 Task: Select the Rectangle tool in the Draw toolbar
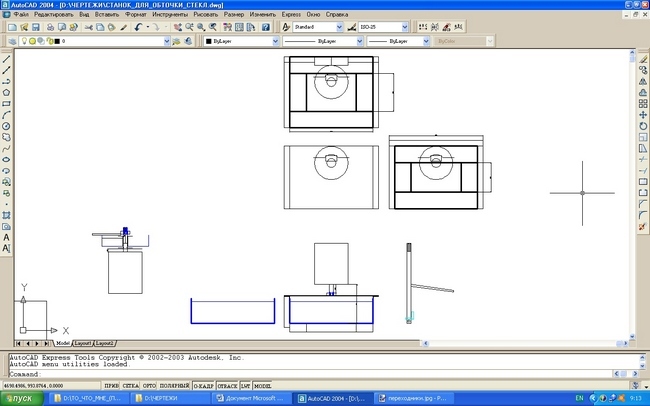(x=6, y=104)
